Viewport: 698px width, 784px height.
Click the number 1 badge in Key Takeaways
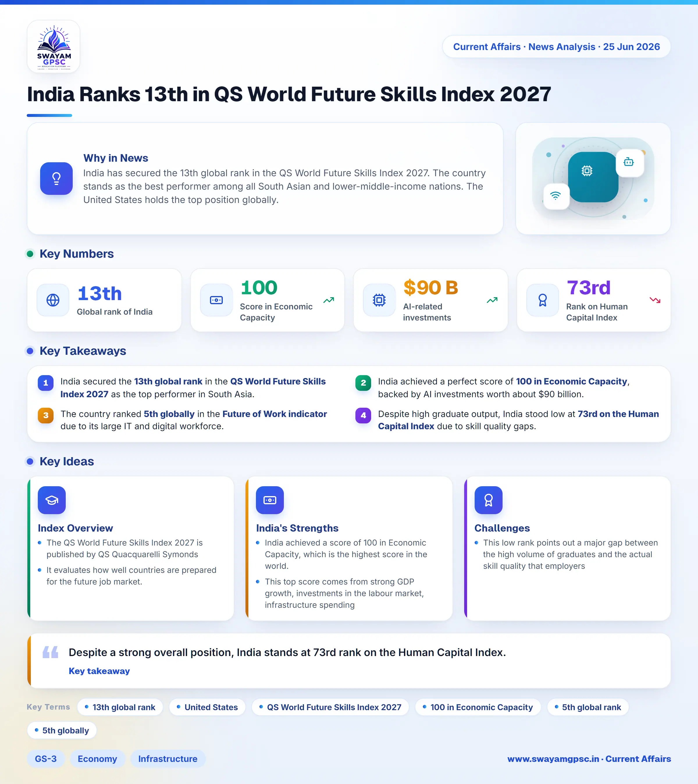coord(46,382)
